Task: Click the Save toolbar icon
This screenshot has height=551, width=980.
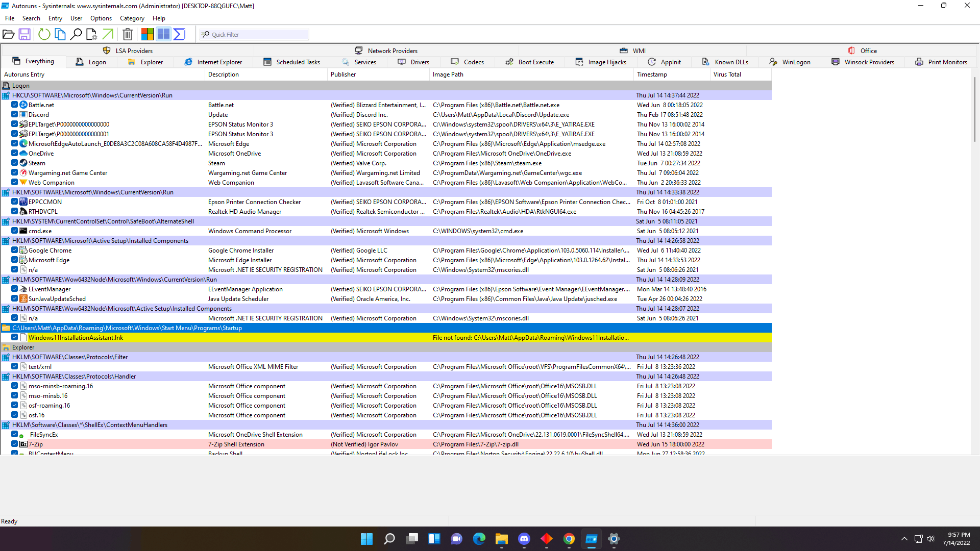Action: (x=24, y=34)
